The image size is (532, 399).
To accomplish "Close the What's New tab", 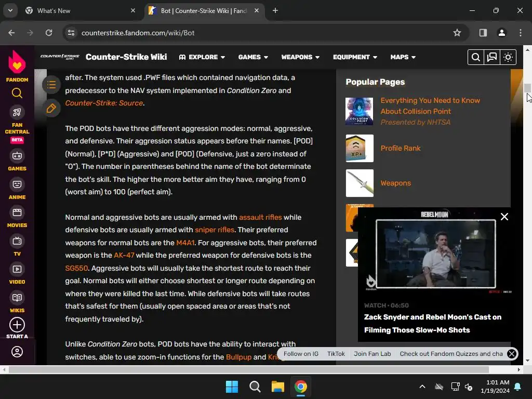I will pos(133,10).
